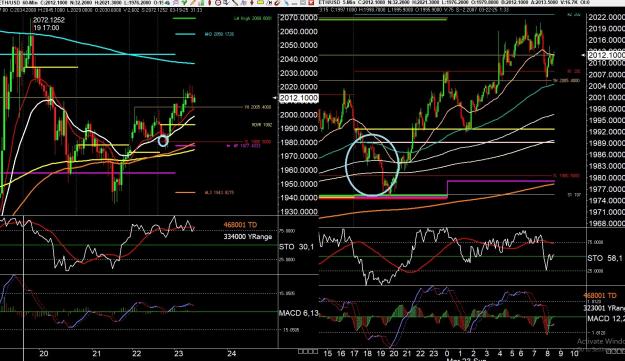This screenshot has height=361, width=625.
Task: Close the ETHUSD 60-Min chart window
Action: click(x=311, y=2)
